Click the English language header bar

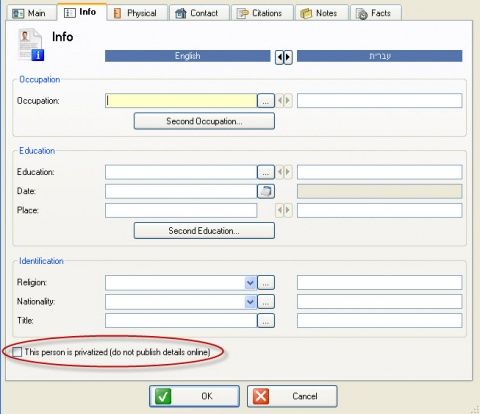188,56
